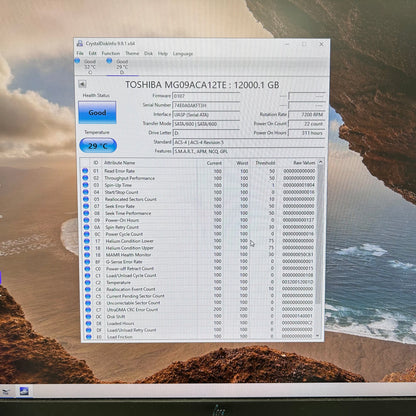This screenshot has height=416, width=416.
Task: Click the blue status dot for UltraDMA CRC Error Count
Action: point(88,310)
